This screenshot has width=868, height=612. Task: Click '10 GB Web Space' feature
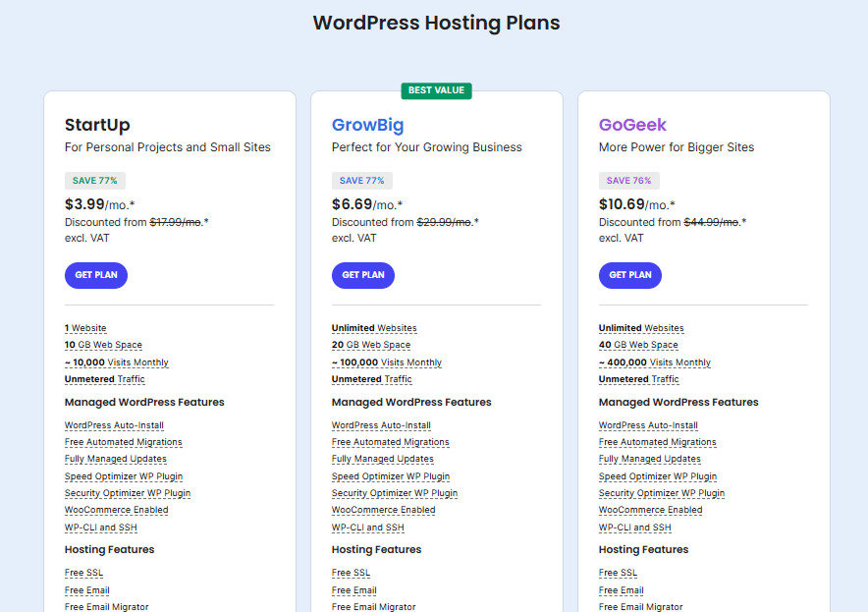pyautogui.click(x=103, y=345)
